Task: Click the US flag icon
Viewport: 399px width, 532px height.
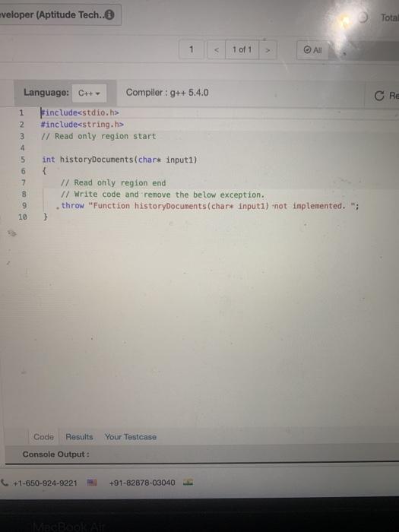Action: 92,482
